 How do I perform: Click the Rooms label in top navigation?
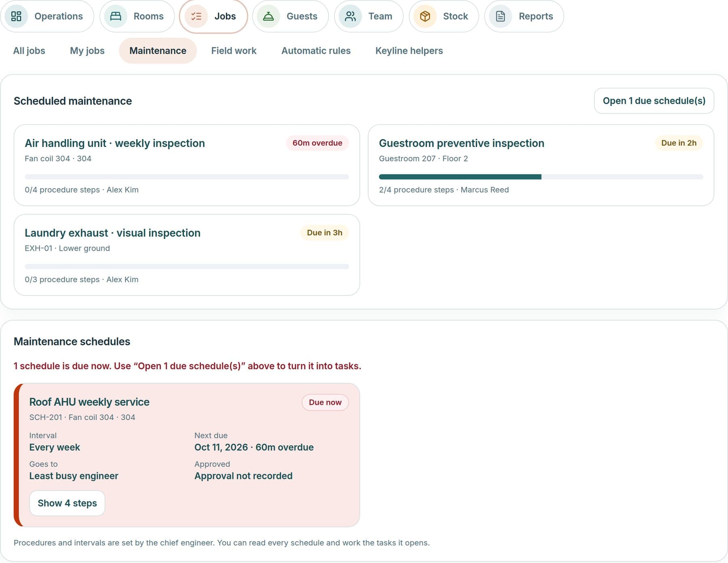148,16
